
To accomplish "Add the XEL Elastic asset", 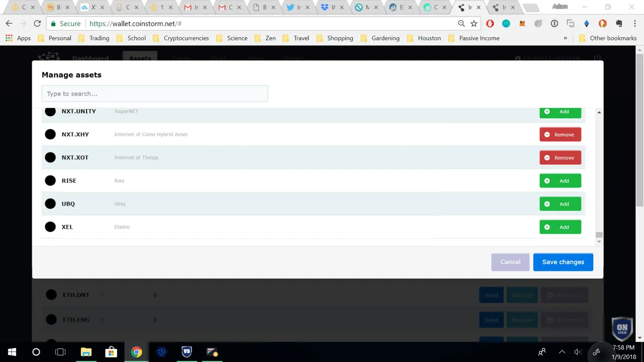I will pos(560,227).
